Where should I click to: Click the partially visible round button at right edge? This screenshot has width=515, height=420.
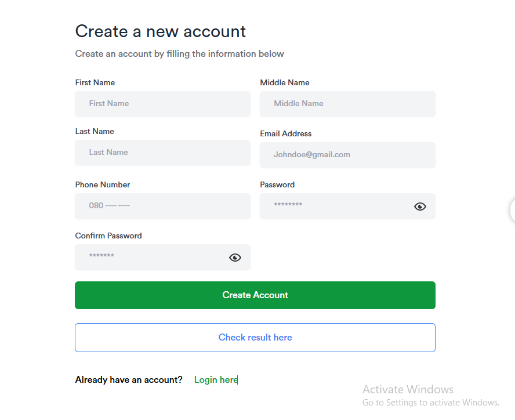pos(512,210)
